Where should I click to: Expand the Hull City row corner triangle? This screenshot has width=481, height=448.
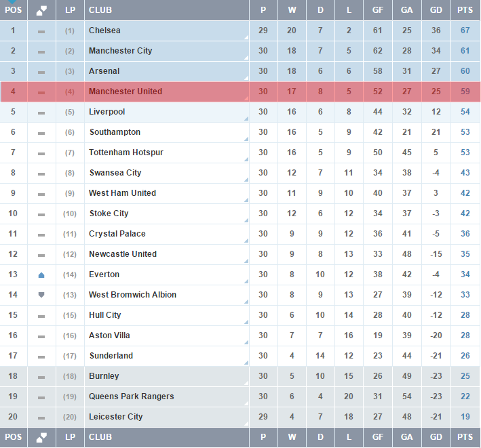[x=246, y=323]
